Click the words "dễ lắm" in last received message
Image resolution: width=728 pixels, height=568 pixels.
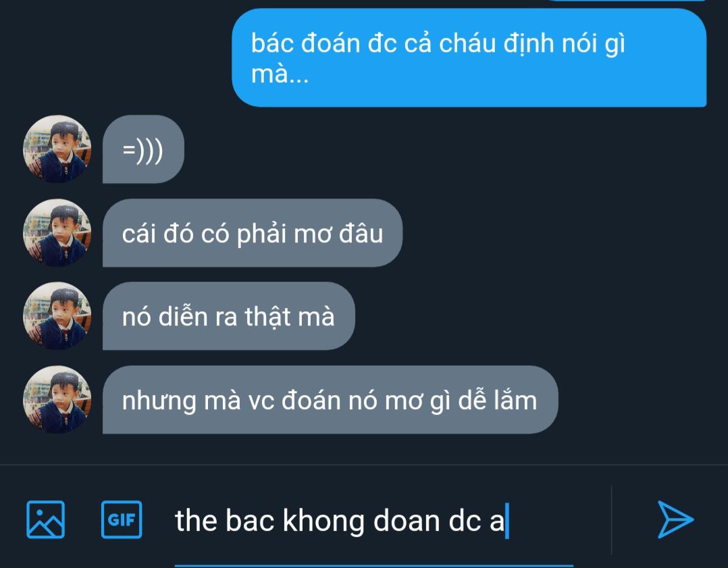497,400
